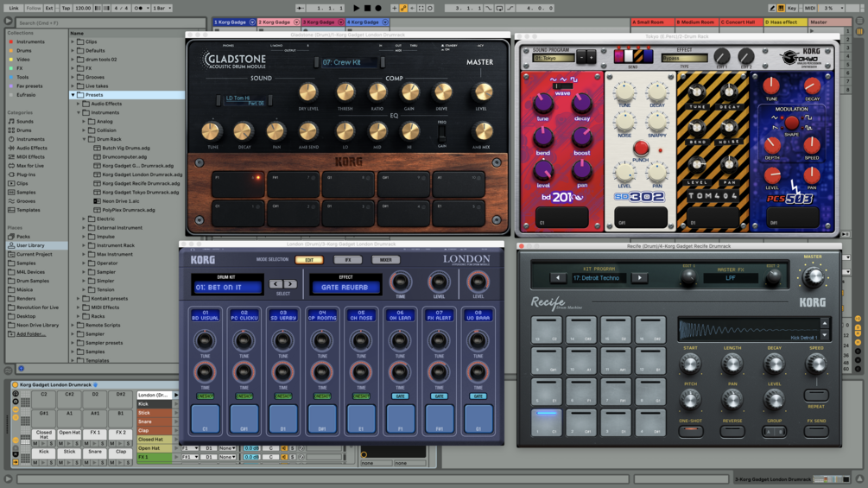Click the browser search field
The image size is (868, 488).
pyautogui.click(x=111, y=22)
